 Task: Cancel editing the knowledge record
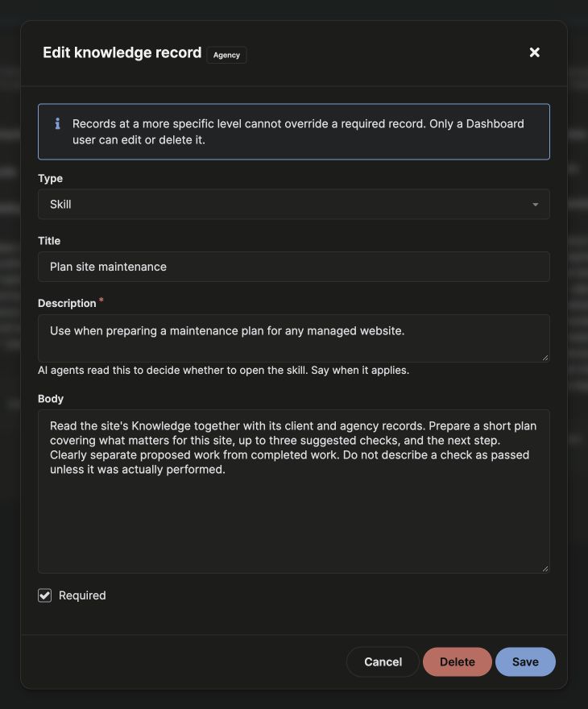coord(383,662)
